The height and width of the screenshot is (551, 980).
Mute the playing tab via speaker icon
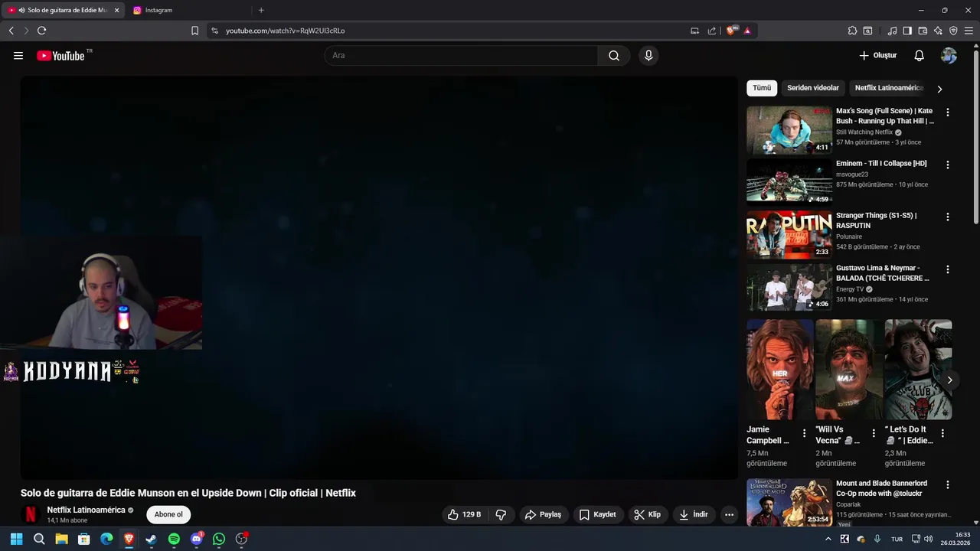click(x=21, y=10)
